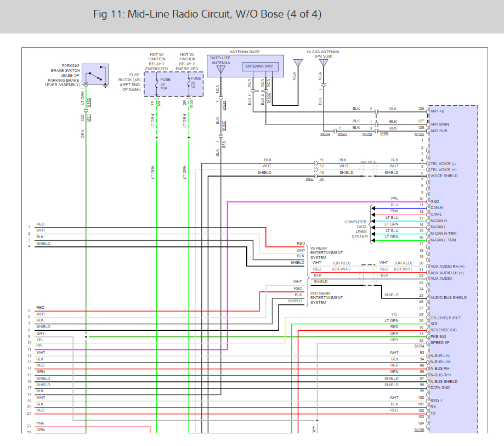The width and height of the screenshot is (504, 446).
Task: Select the W/O Rear Entertainment System label
Action: pyautogui.click(x=326, y=297)
